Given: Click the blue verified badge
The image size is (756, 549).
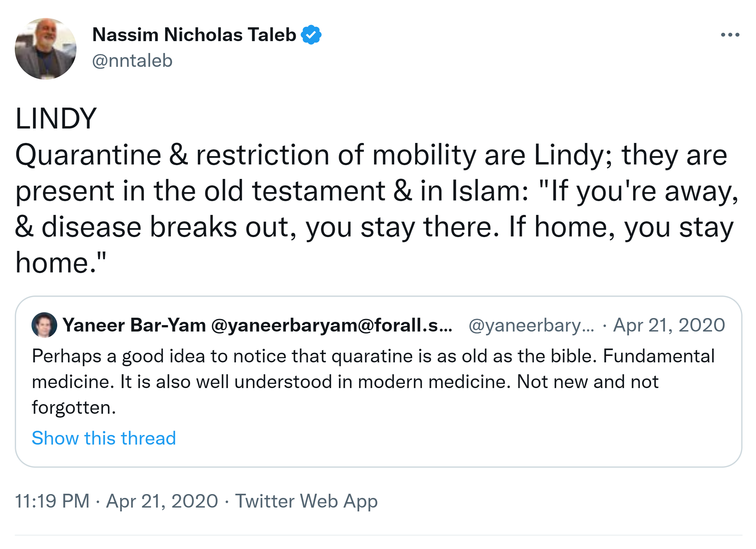Looking at the screenshot, I should pos(311,35).
